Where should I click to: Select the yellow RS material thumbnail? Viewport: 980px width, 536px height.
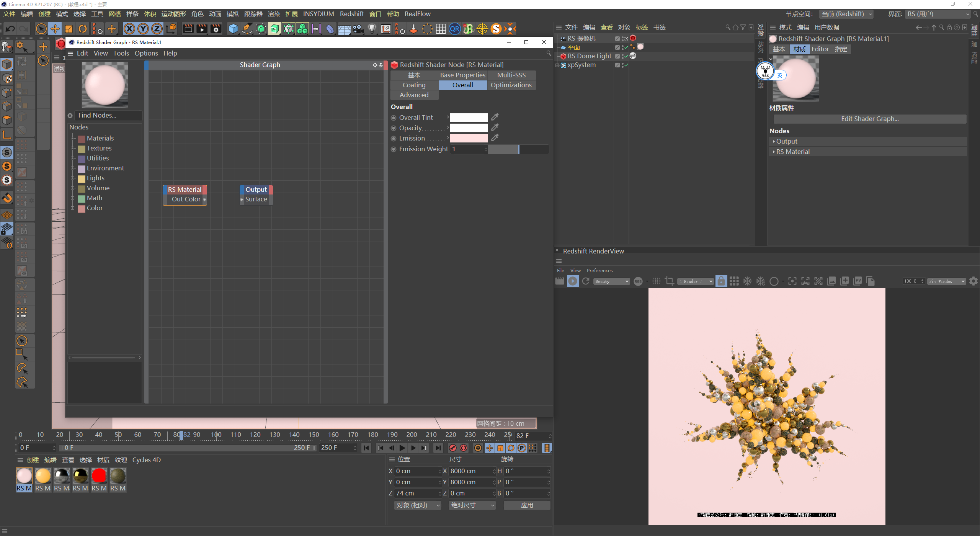(43, 476)
